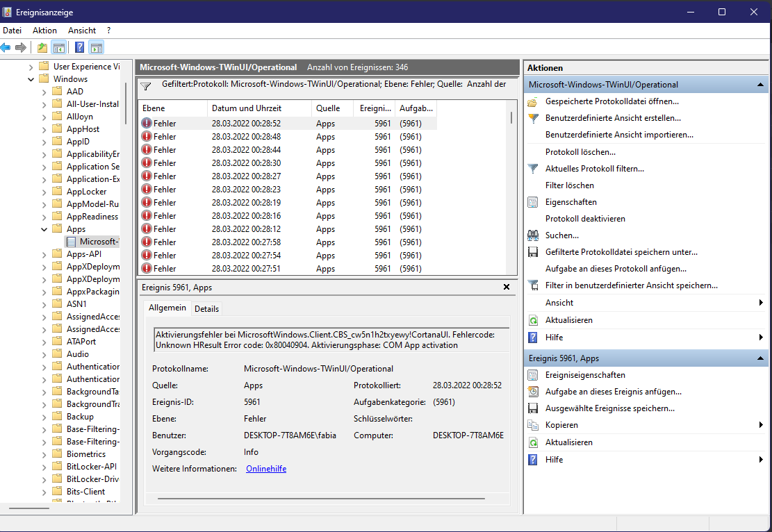The image size is (772, 532).
Task: Toggle the action pane toolbar icon
Action: coord(97,48)
